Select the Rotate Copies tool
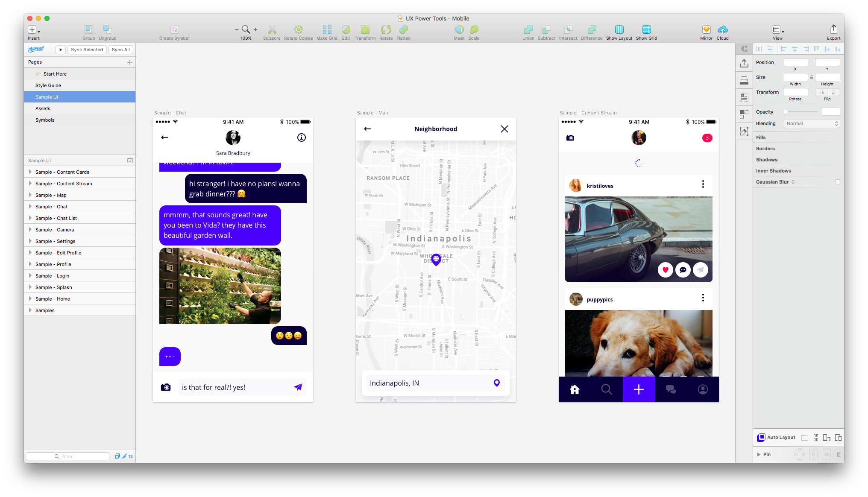 click(298, 29)
